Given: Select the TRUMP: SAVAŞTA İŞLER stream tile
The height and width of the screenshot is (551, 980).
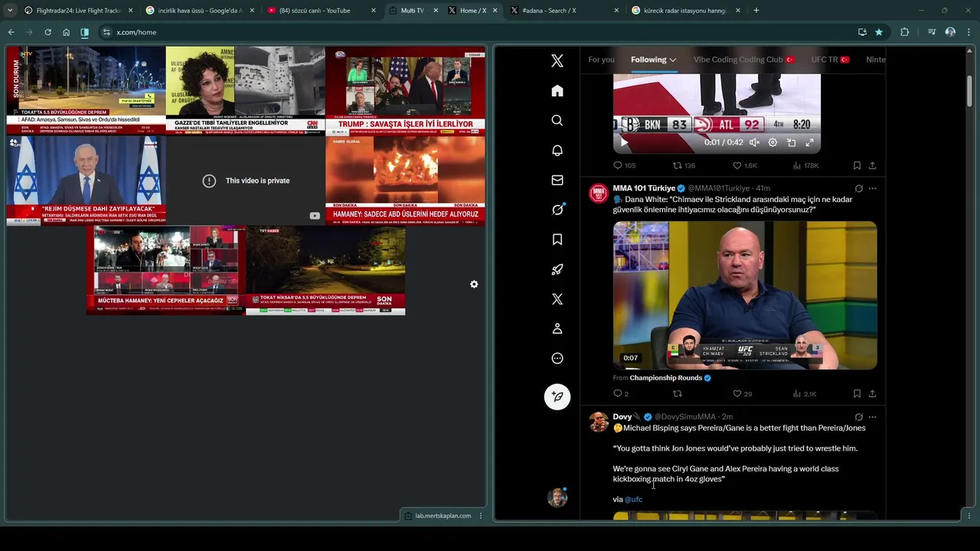Looking at the screenshot, I should pyautogui.click(x=405, y=91).
